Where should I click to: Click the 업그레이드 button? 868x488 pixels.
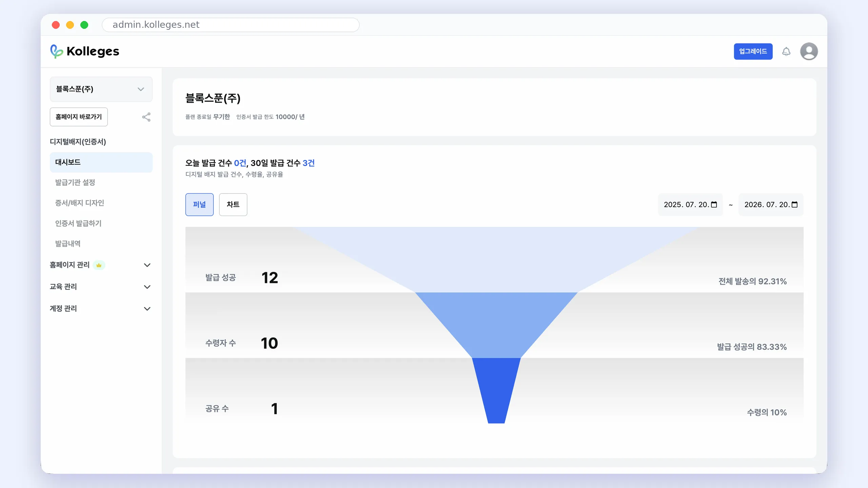point(753,52)
